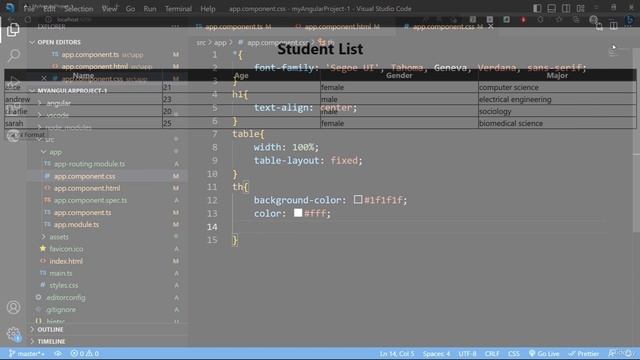This screenshot has height=360, width=640.
Task: Switch to the app.component.html editor tab
Action: (338, 27)
